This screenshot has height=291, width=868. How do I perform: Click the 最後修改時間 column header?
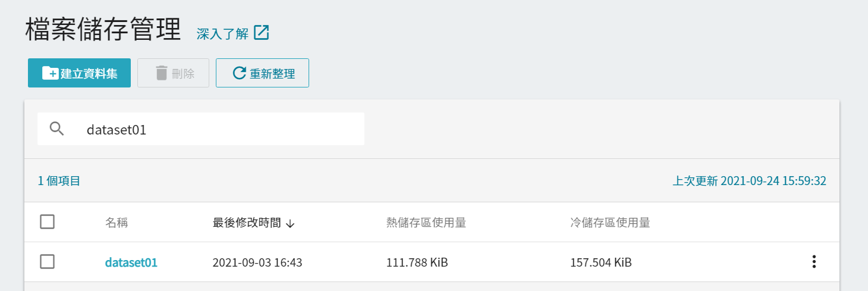tap(247, 223)
